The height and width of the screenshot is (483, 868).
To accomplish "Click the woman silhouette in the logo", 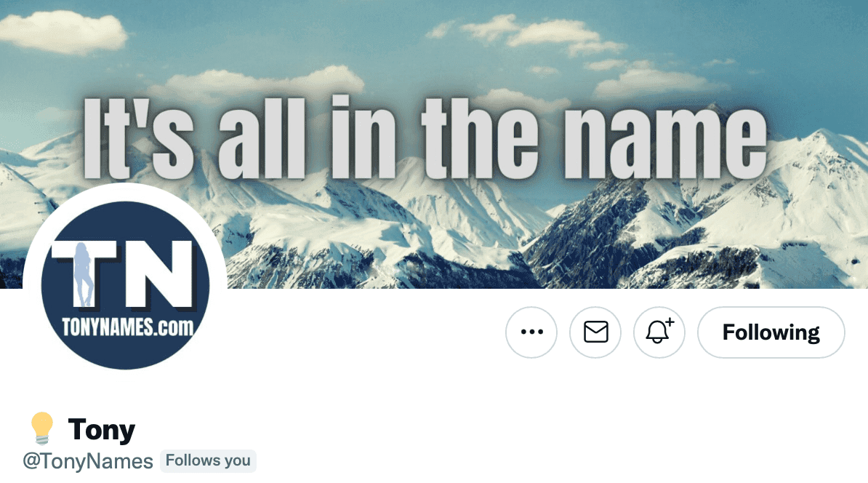I will (x=84, y=274).
